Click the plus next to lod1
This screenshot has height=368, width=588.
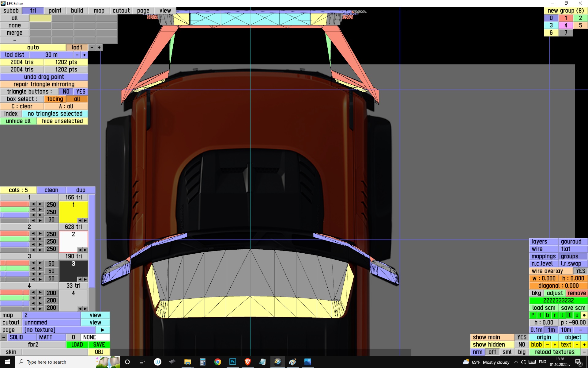pos(99,48)
